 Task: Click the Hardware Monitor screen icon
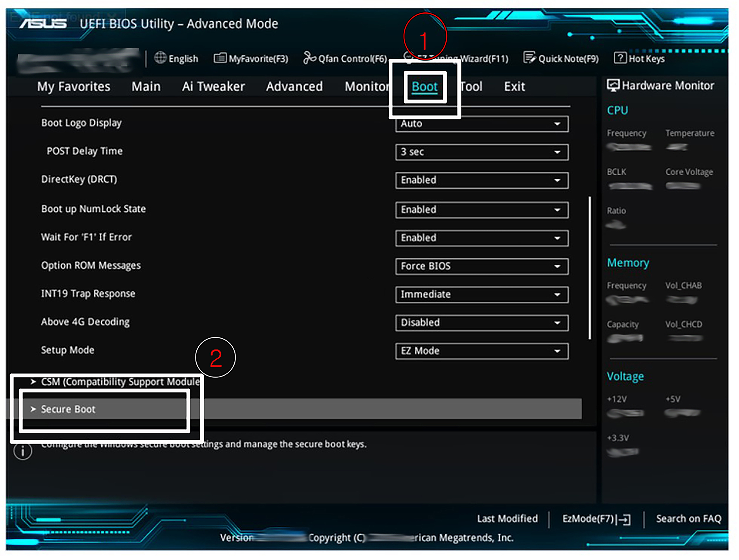point(613,85)
